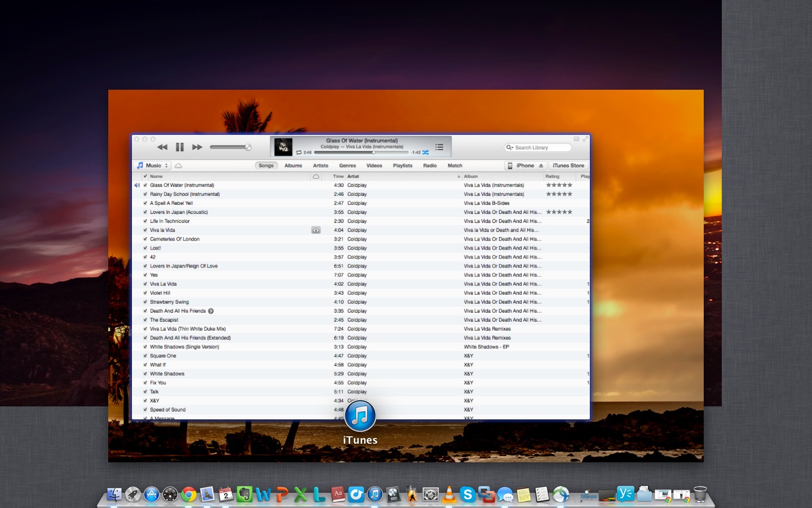Sort by the Album column header
Screen dimensions: 812x508
click(502, 177)
